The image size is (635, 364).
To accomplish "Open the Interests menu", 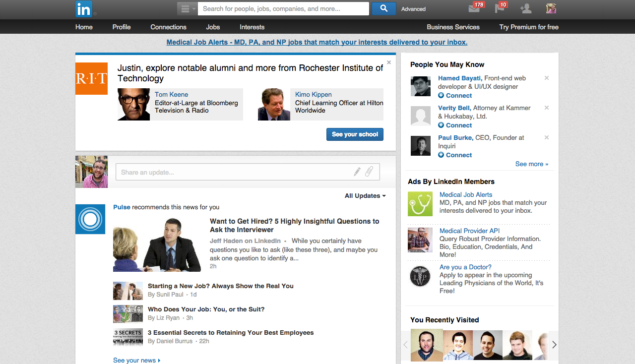I will (x=252, y=27).
